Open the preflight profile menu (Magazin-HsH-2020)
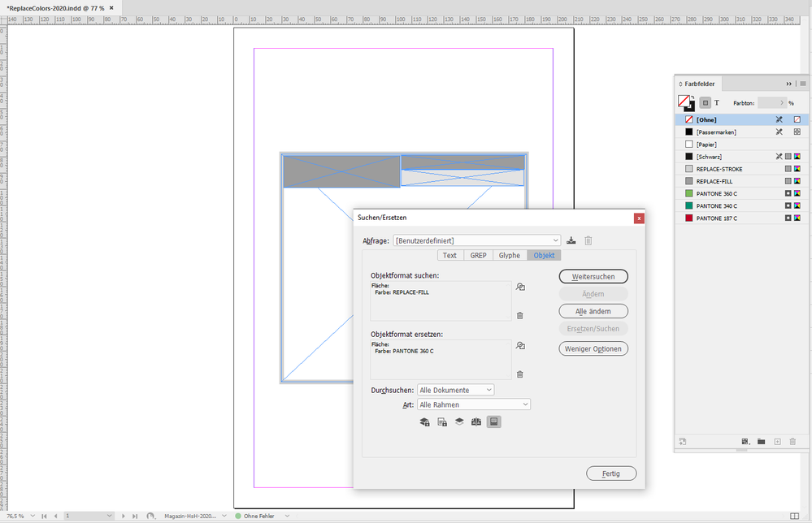The height and width of the screenshot is (523, 812). pos(224,516)
